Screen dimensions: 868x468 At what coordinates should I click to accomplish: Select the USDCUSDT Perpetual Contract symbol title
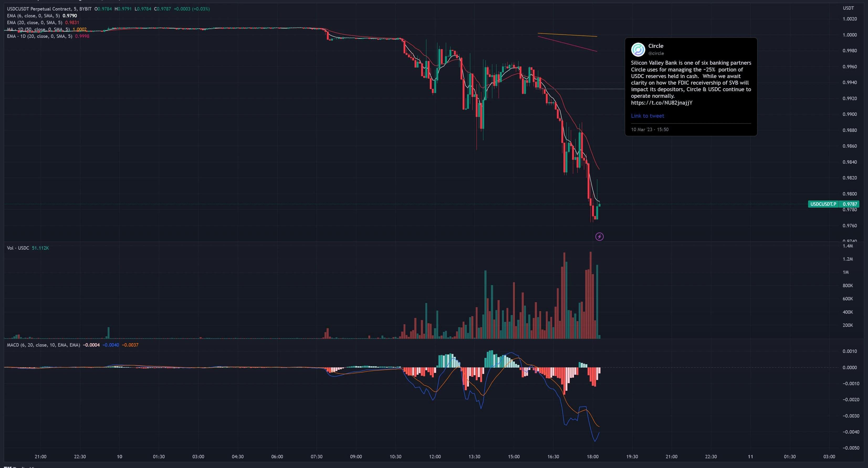click(x=49, y=9)
